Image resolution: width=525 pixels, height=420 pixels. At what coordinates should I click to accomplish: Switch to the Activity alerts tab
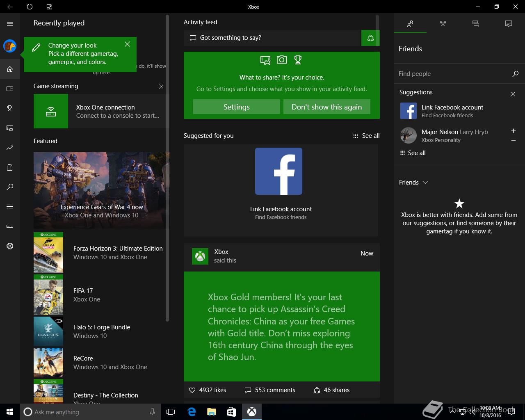click(509, 24)
